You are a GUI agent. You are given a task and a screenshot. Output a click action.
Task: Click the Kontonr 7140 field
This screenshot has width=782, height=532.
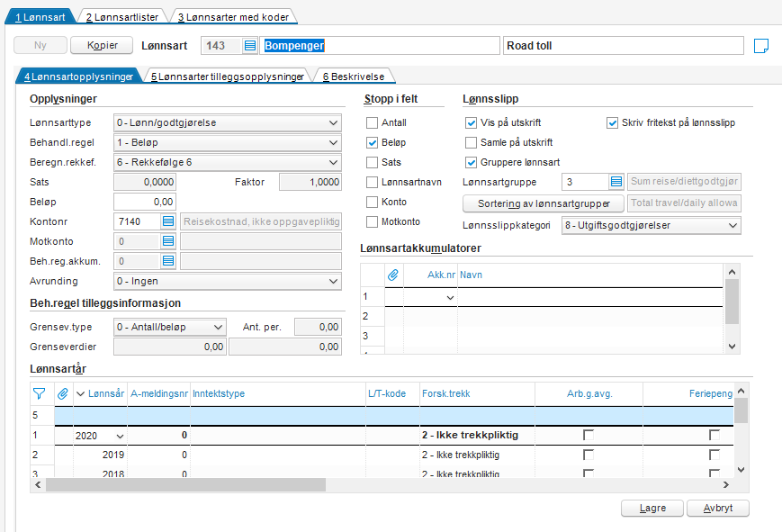[x=138, y=221]
